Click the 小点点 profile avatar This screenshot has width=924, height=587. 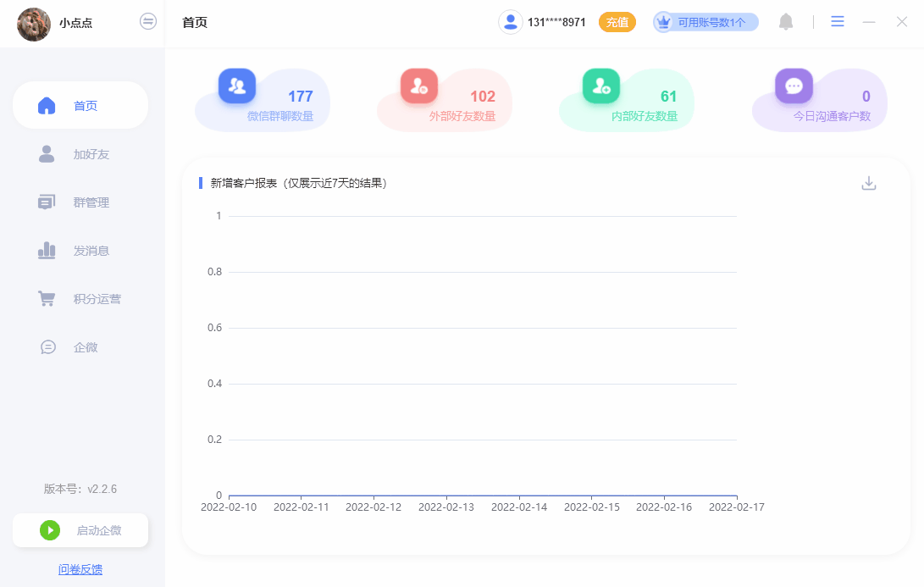pos(34,25)
